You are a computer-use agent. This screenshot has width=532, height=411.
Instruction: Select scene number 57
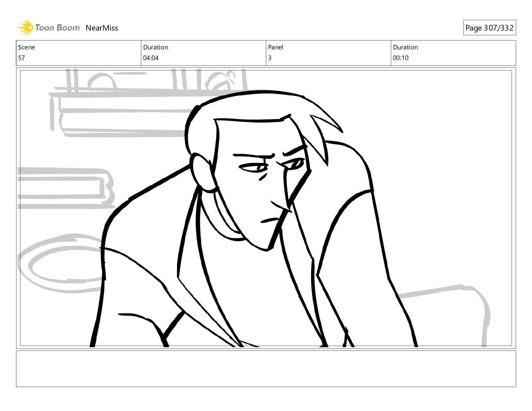coord(21,58)
